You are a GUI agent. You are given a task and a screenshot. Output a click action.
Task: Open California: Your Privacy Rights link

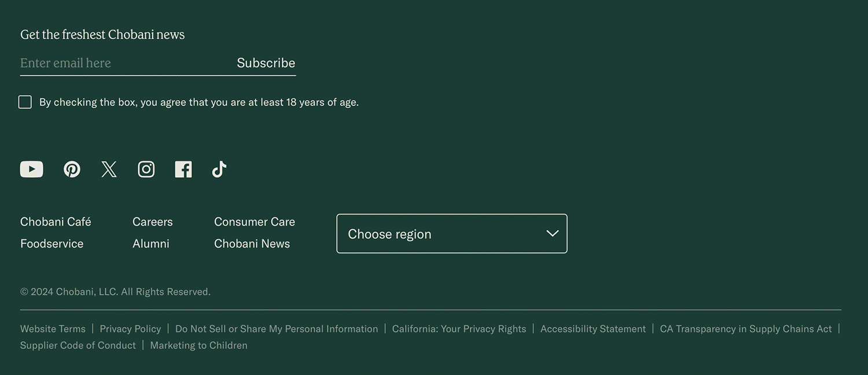[459, 329]
